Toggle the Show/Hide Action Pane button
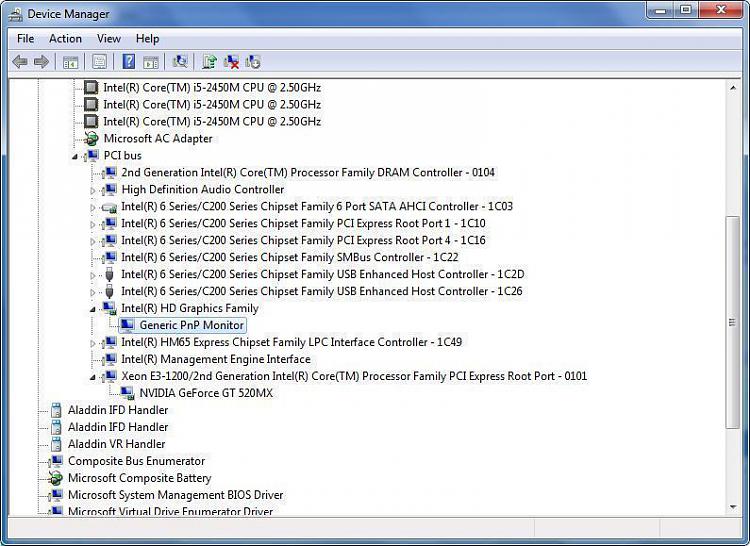Screen dimensions: 750x546 pyautogui.click(x=151, y=62)
